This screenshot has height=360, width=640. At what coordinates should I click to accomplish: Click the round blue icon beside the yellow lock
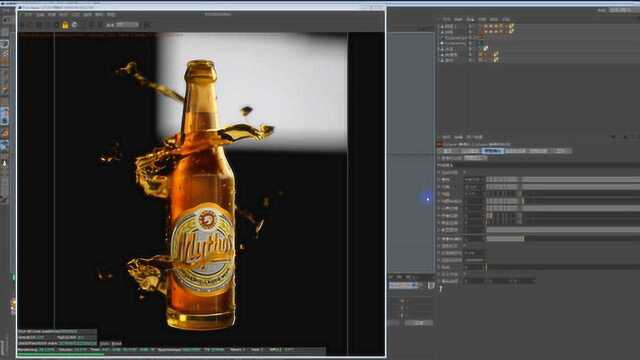(x=74, y=25)
